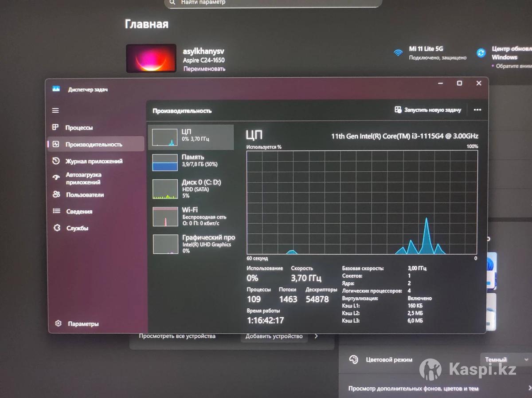Expand the Цветовой режим dropdown
Image resolution: width=532 pixels, height=398 pixels.
click(505, 359)
